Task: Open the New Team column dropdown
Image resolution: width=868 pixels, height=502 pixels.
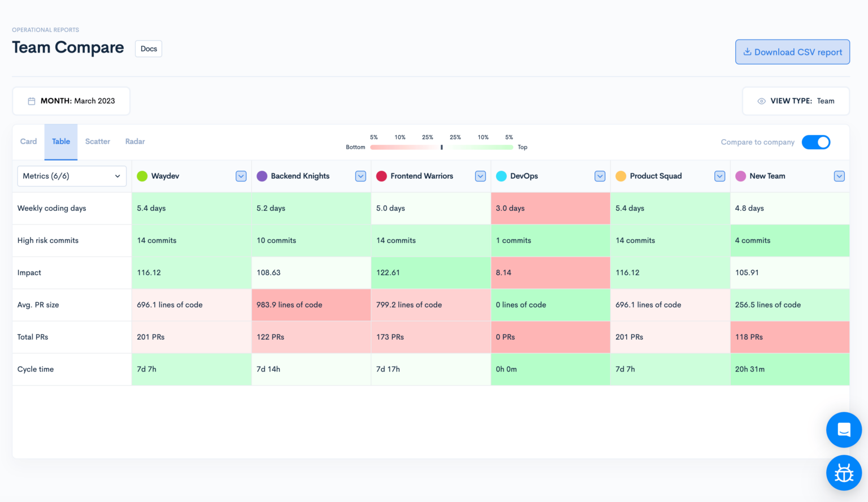Action: 839,176
